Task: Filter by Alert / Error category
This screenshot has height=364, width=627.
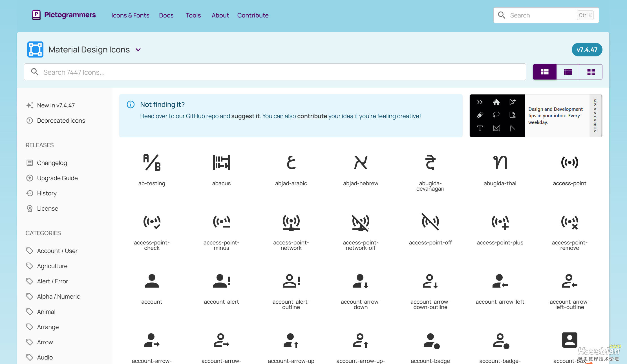Action: [47, 281]
